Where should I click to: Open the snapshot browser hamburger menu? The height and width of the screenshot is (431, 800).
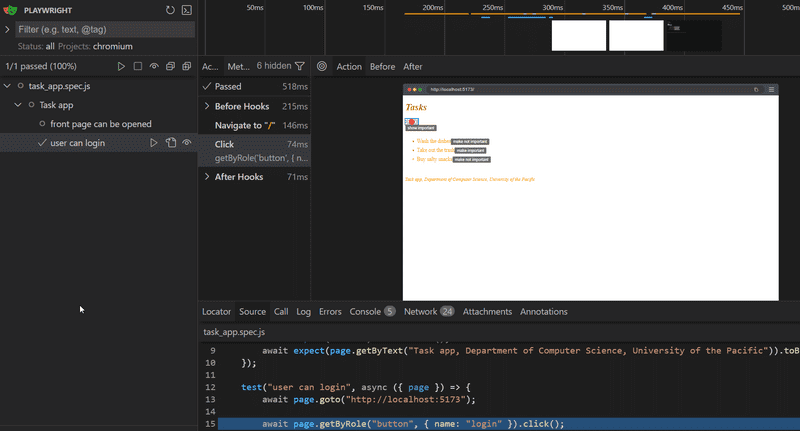point(771,89)
